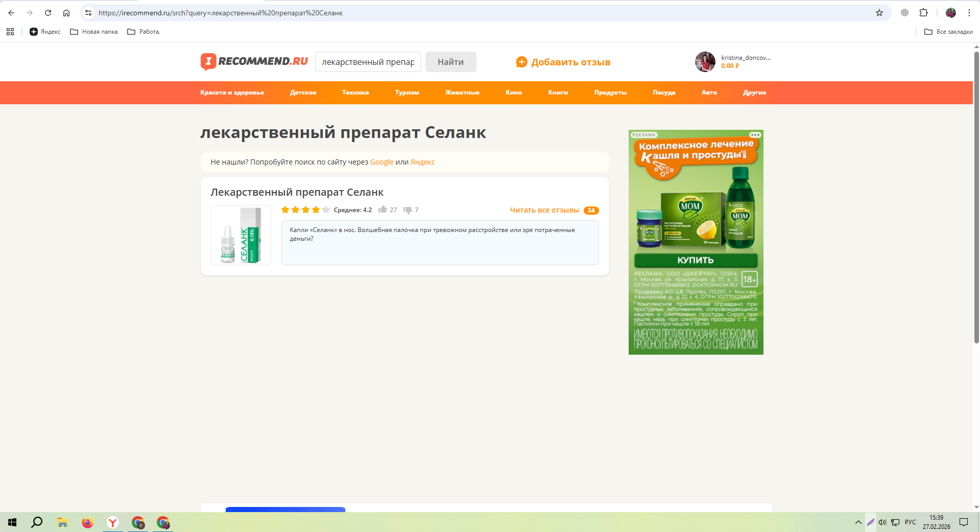Open Детское category
The width and height of the screenshot is (980, 532).
(303, 92)
